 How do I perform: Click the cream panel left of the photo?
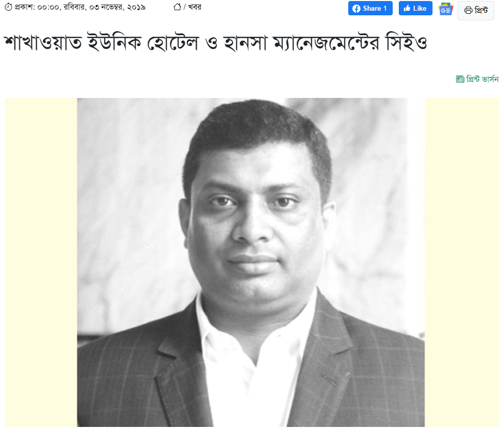tap(41, 262)
